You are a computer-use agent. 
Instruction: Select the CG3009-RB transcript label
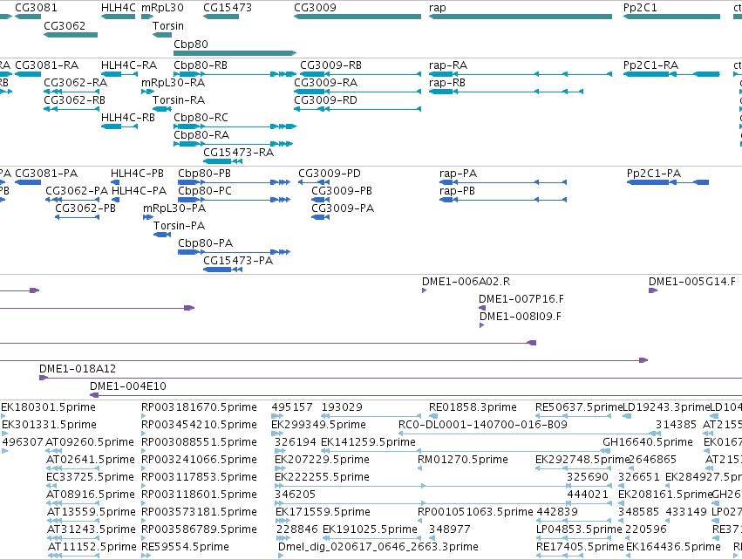tap(330, 65)
